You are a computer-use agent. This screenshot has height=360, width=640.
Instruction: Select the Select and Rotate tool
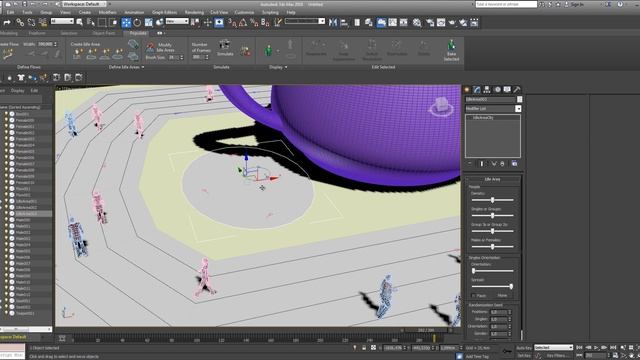tap(137, 22)
